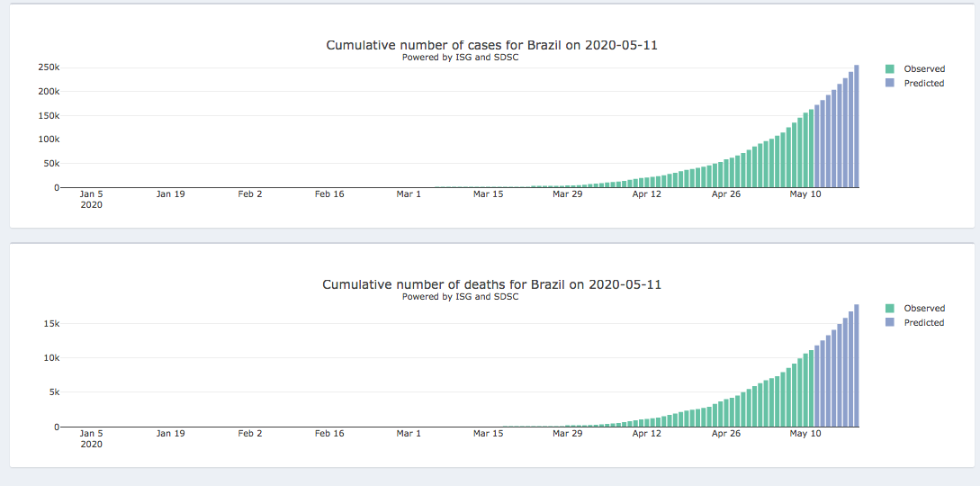
Task: Click the 'Mar 1' x-axis label in cases chart
Action: point(409,193)
